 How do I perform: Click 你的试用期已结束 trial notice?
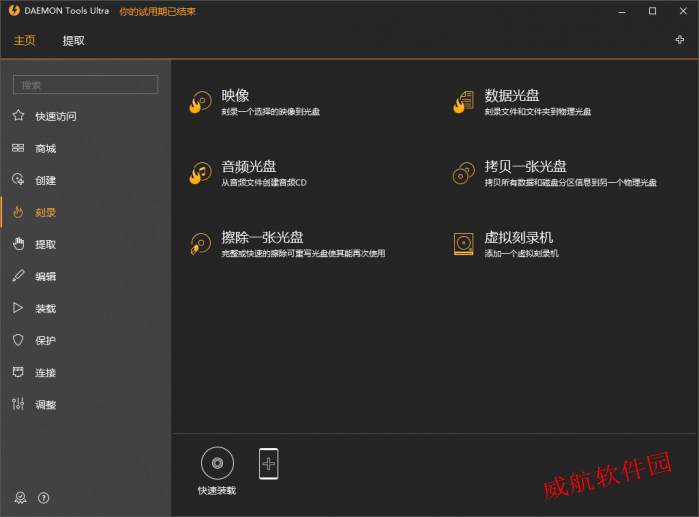click(157, 12)
